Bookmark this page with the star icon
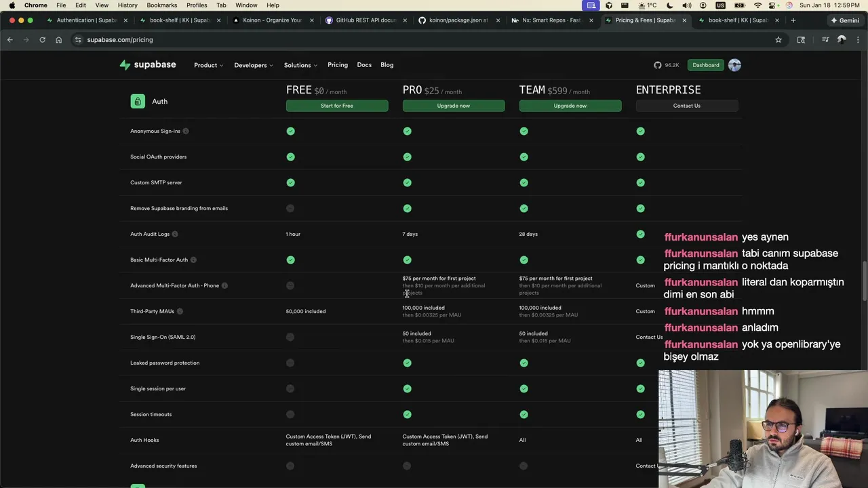868x488 pixels. click(778, 40)
